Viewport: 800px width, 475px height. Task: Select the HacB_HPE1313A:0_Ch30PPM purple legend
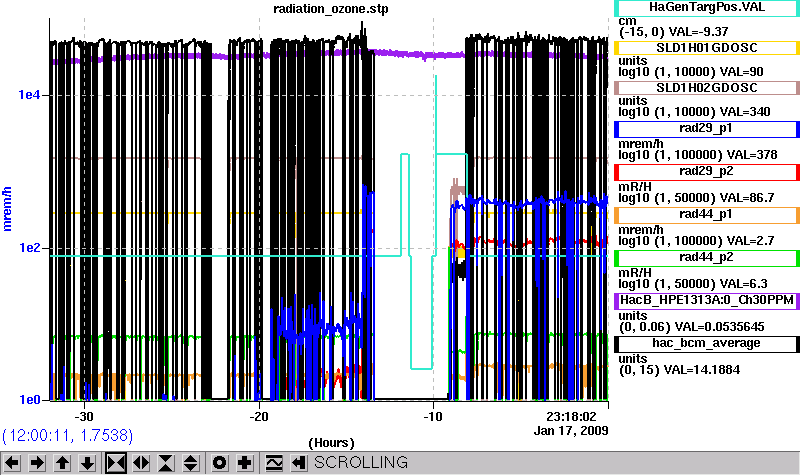(x=707, y=301)
